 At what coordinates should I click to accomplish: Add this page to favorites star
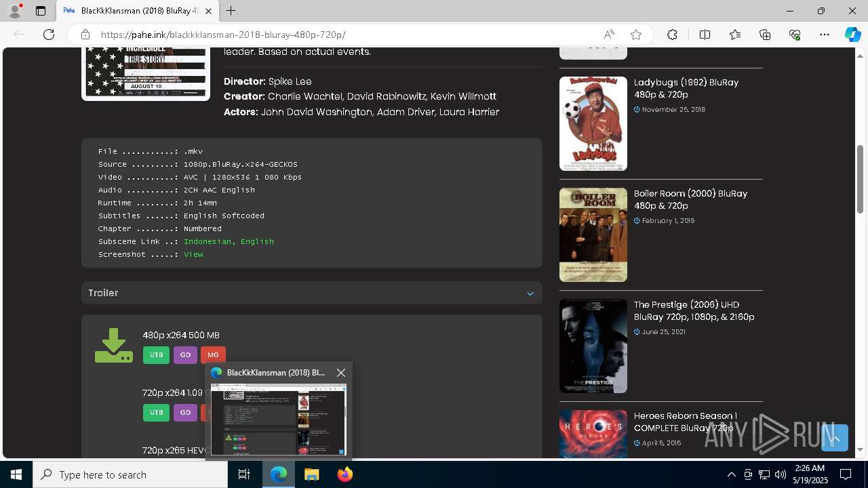[x=636, y=35]
